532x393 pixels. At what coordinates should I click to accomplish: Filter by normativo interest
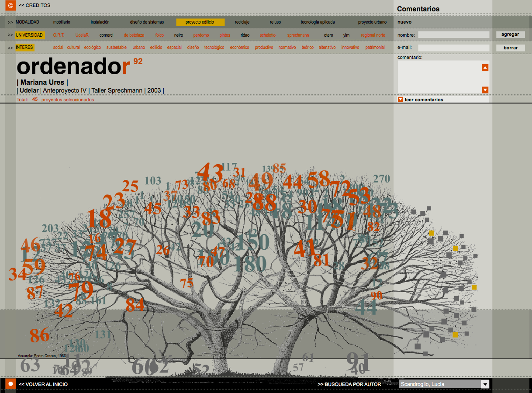point(287,47)
